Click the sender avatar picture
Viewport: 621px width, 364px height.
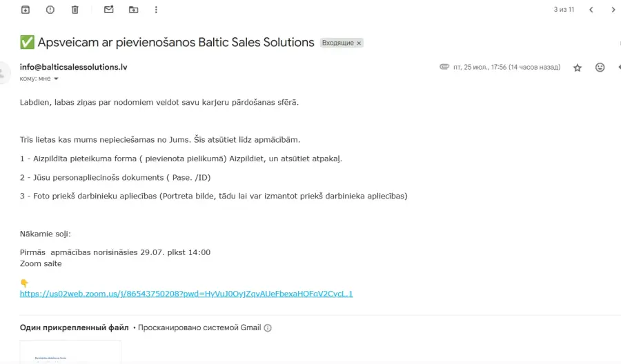[x=3, y=73]
